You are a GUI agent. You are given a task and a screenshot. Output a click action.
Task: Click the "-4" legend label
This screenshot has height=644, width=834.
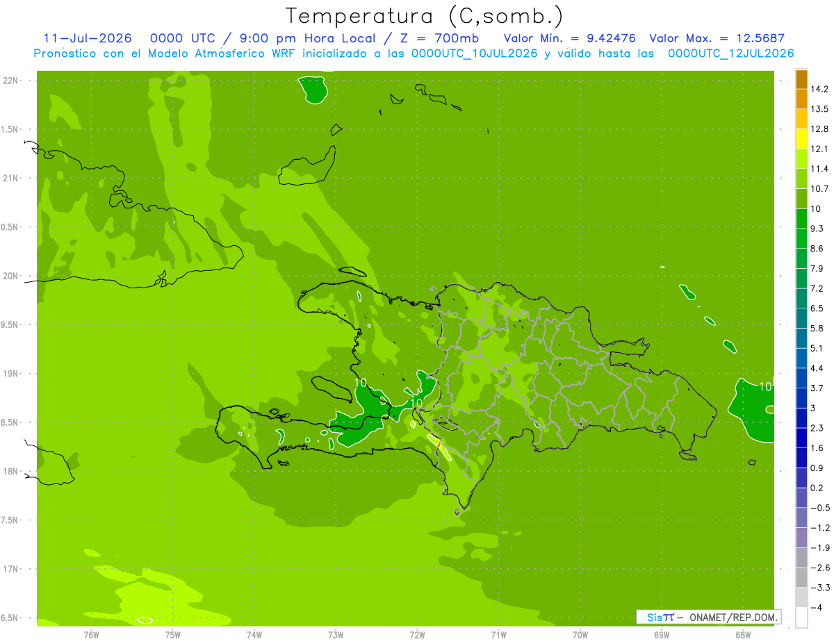[816, 607]
